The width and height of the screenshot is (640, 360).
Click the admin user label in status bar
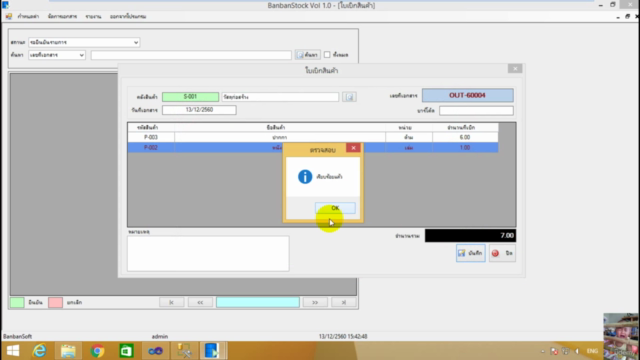tap(160, 337)
